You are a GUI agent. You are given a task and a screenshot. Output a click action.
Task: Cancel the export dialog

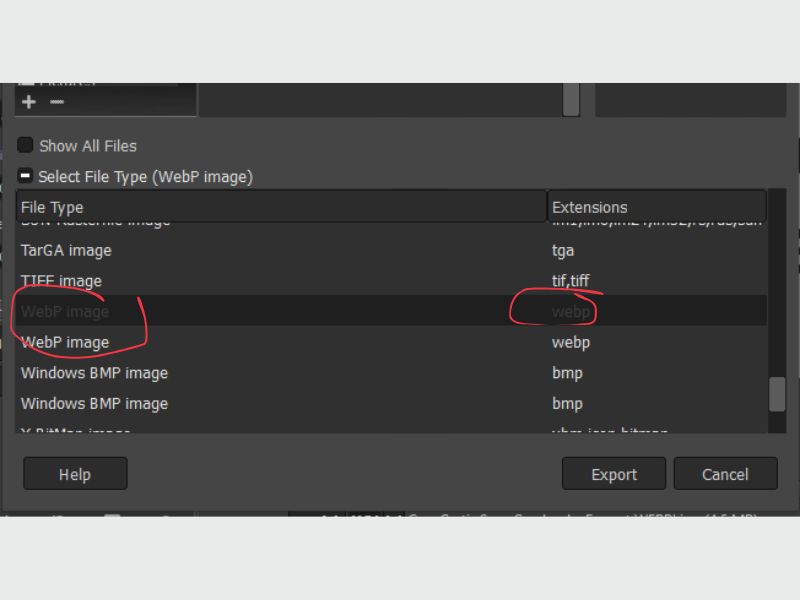click(725, 474)
